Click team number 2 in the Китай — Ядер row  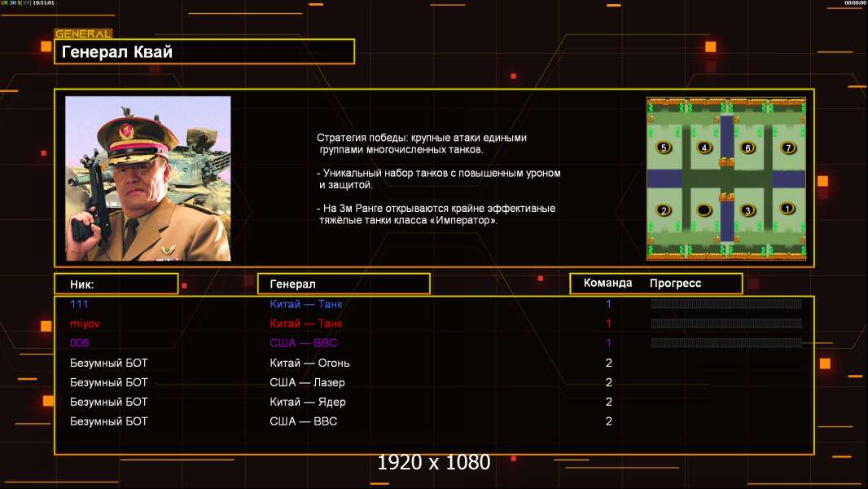pyautogui.click(x=609, y=402)
